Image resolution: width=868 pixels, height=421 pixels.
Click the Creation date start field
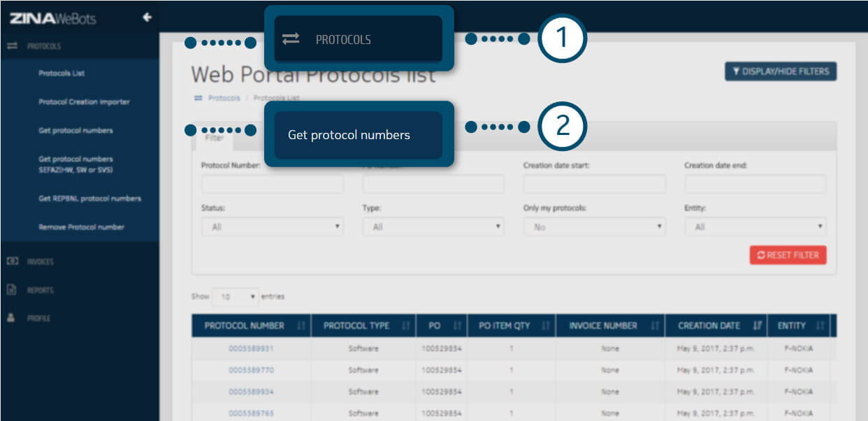(594, 184)
